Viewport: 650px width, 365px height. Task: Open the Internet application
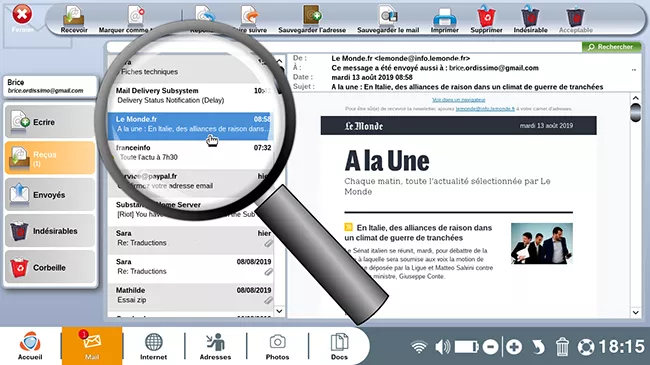pos(153,346)
